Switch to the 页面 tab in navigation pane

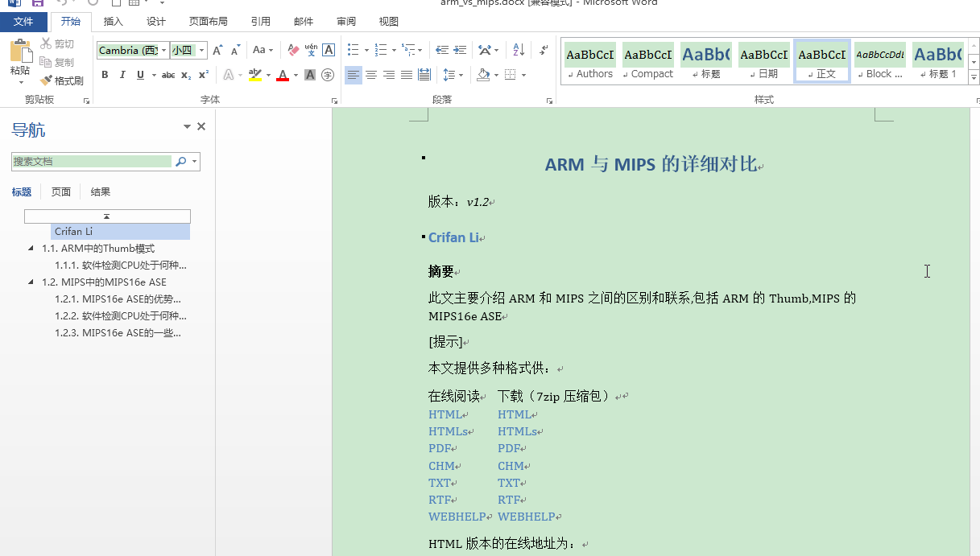(x=61, y=192)
